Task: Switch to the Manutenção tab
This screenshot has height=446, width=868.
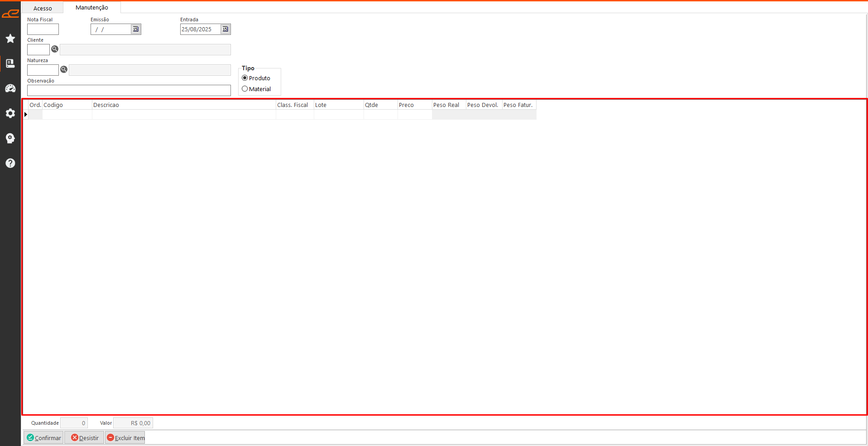Action: (92, 8)
